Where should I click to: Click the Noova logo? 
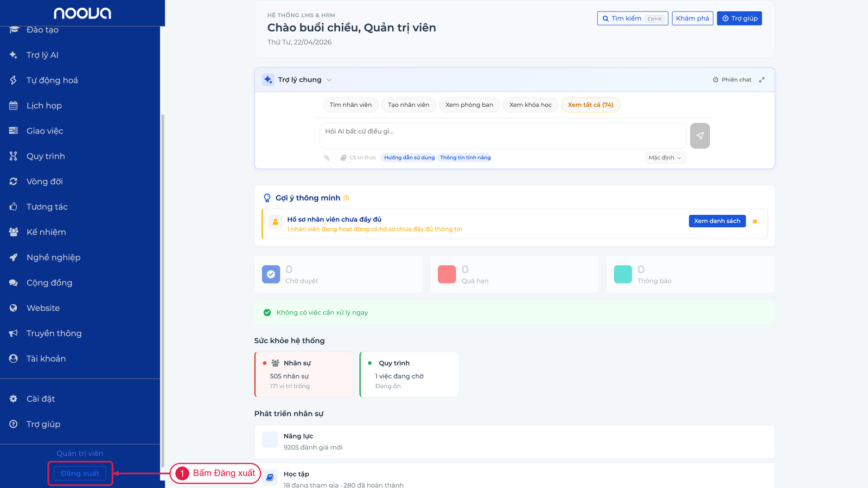pyautogui.click(x=82, y=13)
